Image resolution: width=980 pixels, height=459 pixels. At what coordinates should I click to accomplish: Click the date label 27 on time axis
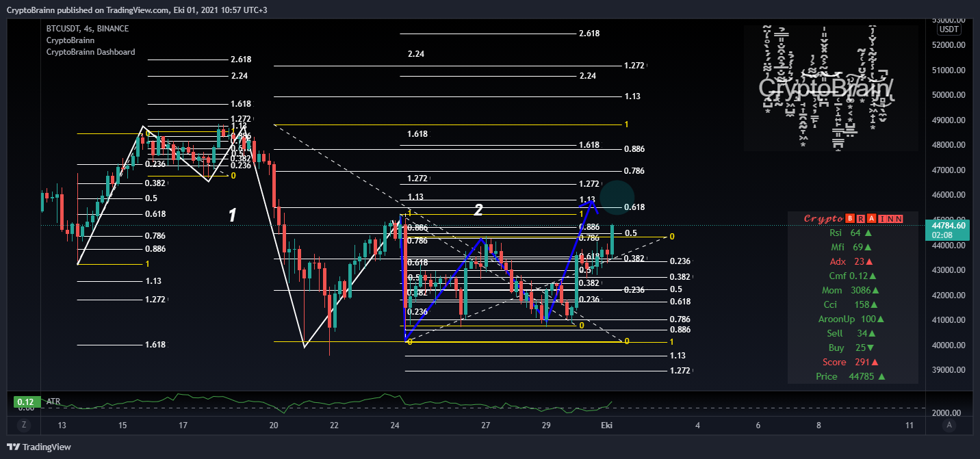485,425
